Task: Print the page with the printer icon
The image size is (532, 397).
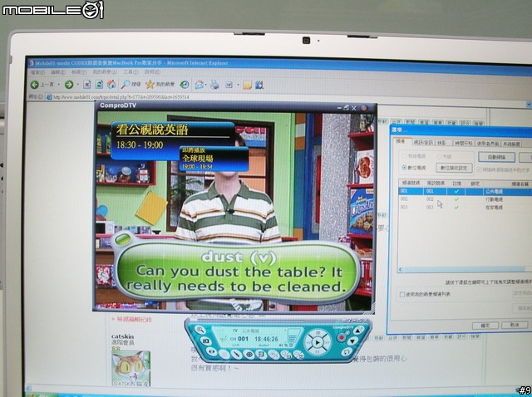Action: 214,85
